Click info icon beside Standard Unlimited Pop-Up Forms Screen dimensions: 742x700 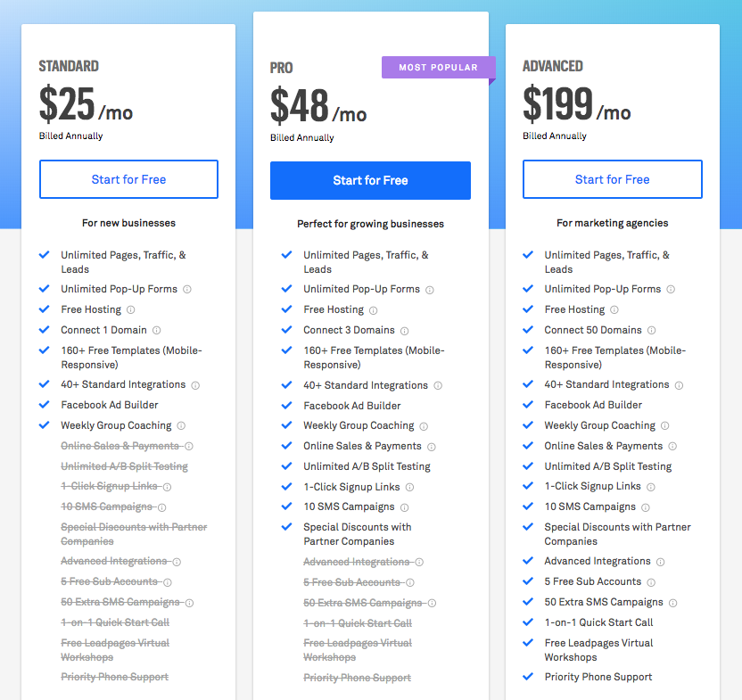pos(187,289)
